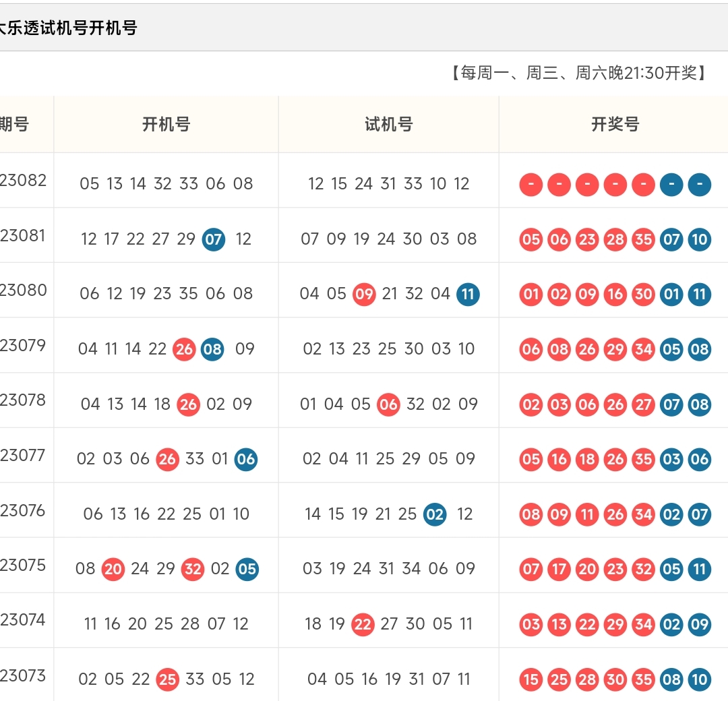Viewport: 728px width, 701px height.
Task: Open issue number 23079
Action: click(23, 345)
